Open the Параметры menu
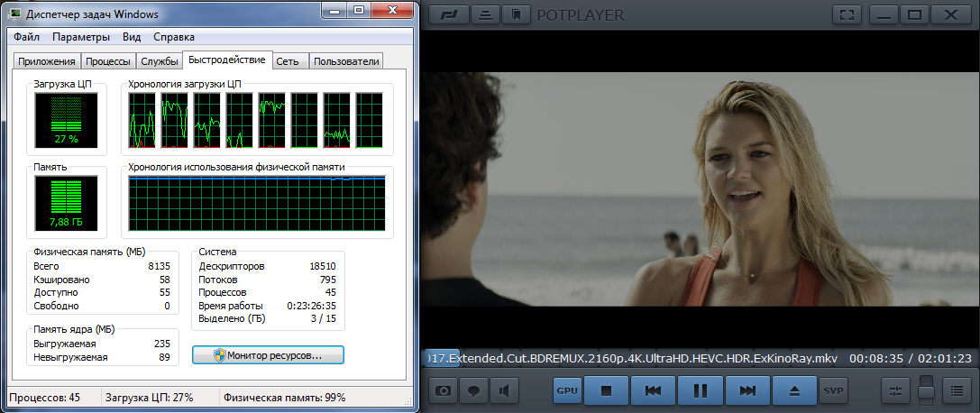 click(x=80, y=37)
